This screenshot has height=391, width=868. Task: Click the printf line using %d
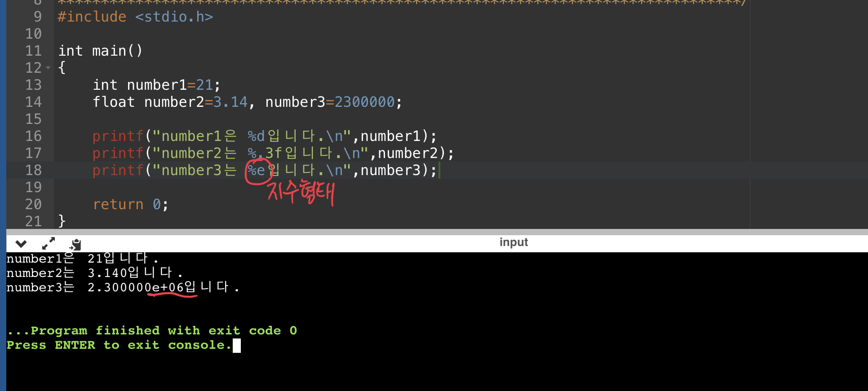click(x=264, y=136)
